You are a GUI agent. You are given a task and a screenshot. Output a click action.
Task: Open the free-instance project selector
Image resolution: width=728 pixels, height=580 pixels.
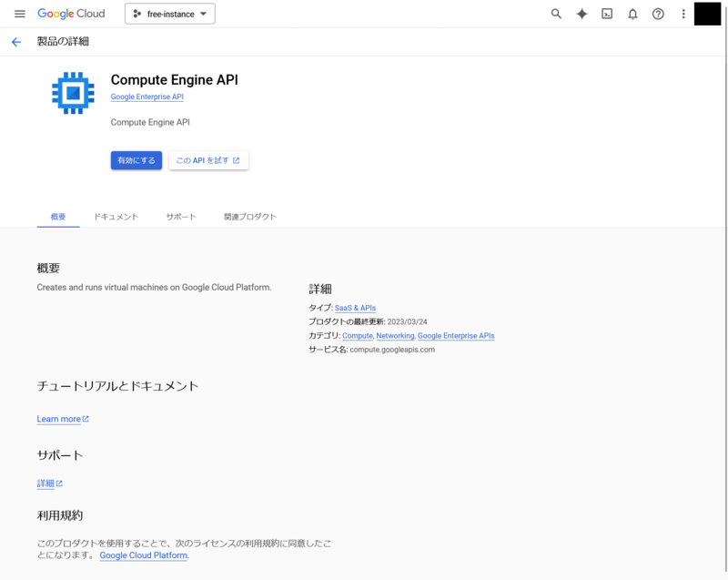point(170,14)
